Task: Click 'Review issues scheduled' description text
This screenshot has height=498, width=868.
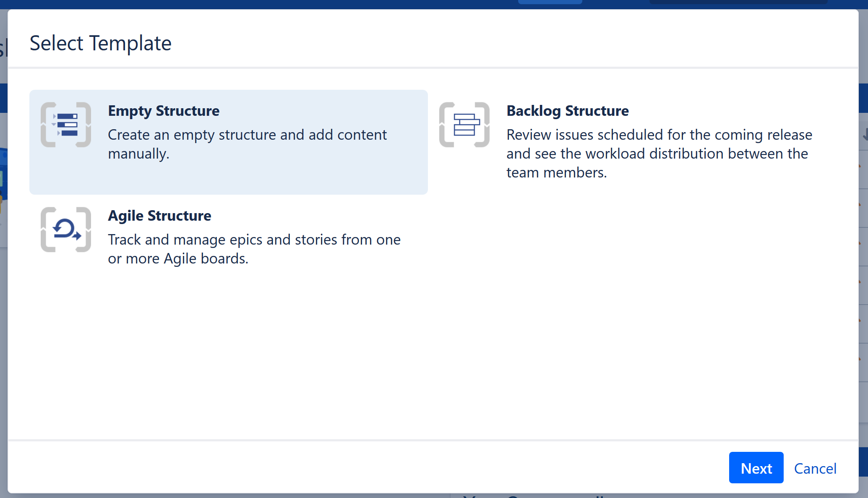Action: pyautogui.click(x=659, y=154)
